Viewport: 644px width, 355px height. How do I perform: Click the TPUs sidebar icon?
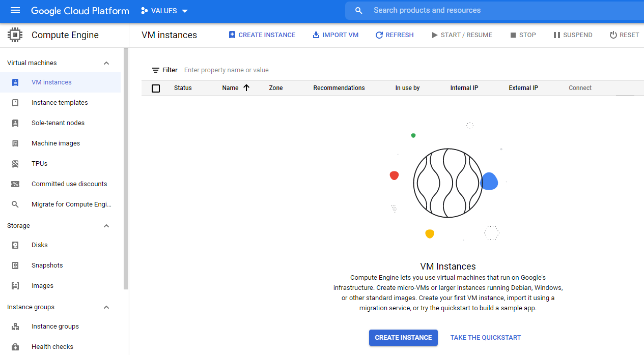coord(15,164)
